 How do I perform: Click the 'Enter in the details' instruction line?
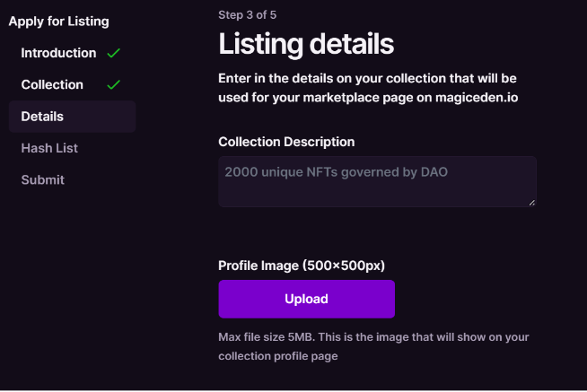367,78
